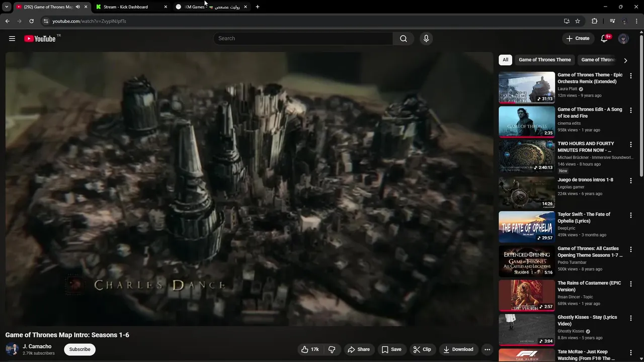Share this video
The width and height of the screenshot is (644, 362).
(359, 349)
